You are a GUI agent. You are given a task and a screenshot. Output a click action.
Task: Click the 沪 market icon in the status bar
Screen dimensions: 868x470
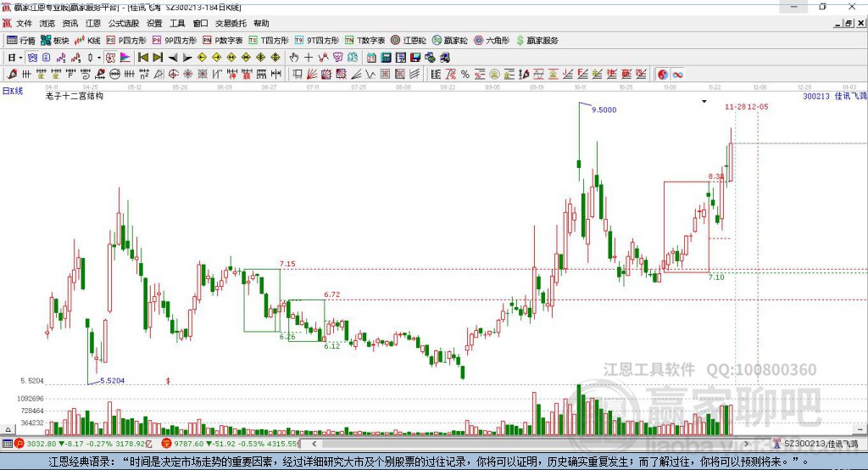pyautogui.click(x=19, y=444)
